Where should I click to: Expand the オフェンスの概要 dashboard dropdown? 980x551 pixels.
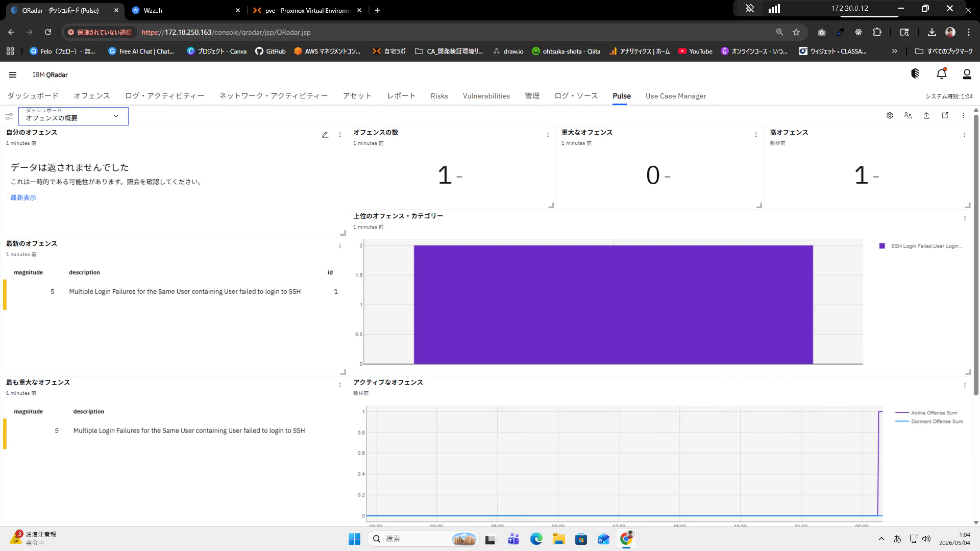tap(73, 116)
